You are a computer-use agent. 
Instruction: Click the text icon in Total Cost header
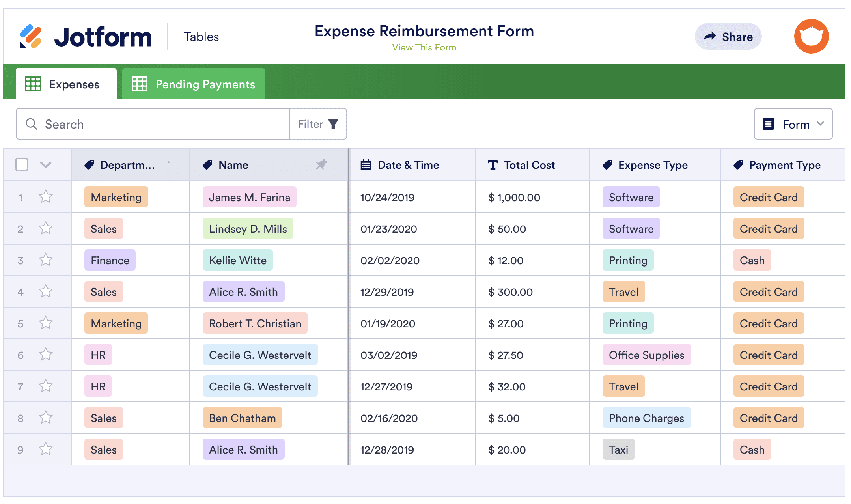click(492, 165)
